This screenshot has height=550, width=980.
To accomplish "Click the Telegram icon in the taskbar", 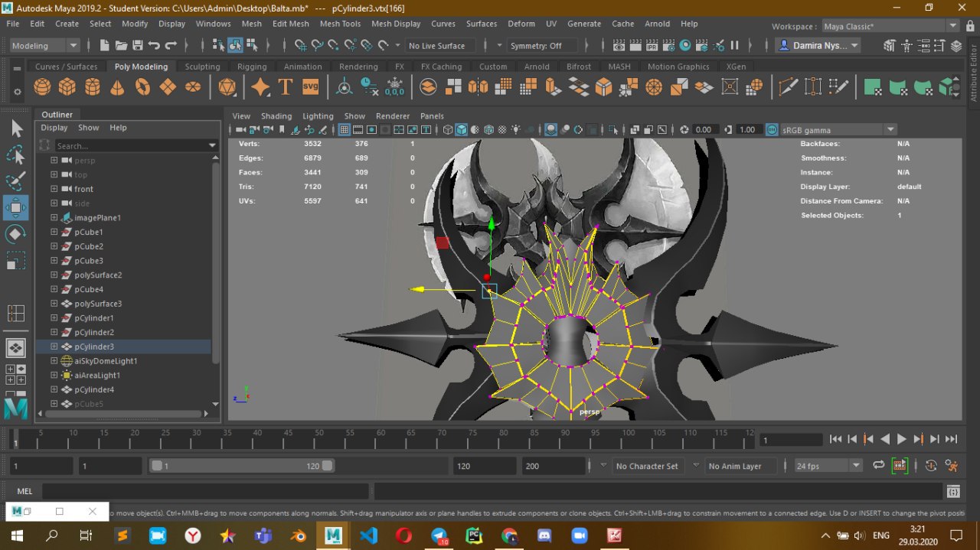I will (439, 535).
